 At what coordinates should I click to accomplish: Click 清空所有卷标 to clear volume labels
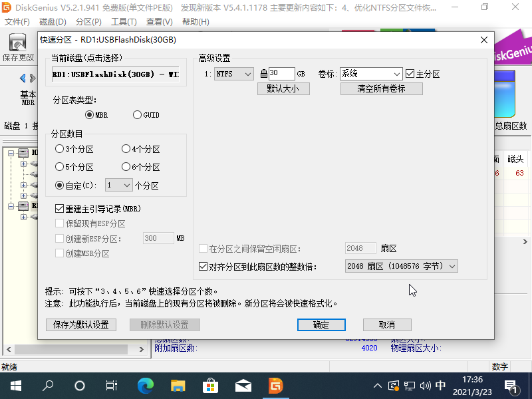381,88
